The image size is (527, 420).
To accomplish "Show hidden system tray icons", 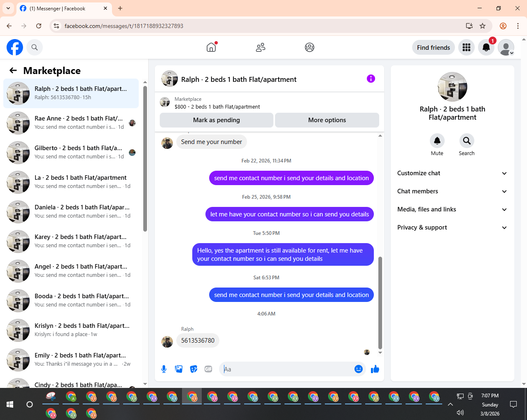I will click(x=450, y=404).
